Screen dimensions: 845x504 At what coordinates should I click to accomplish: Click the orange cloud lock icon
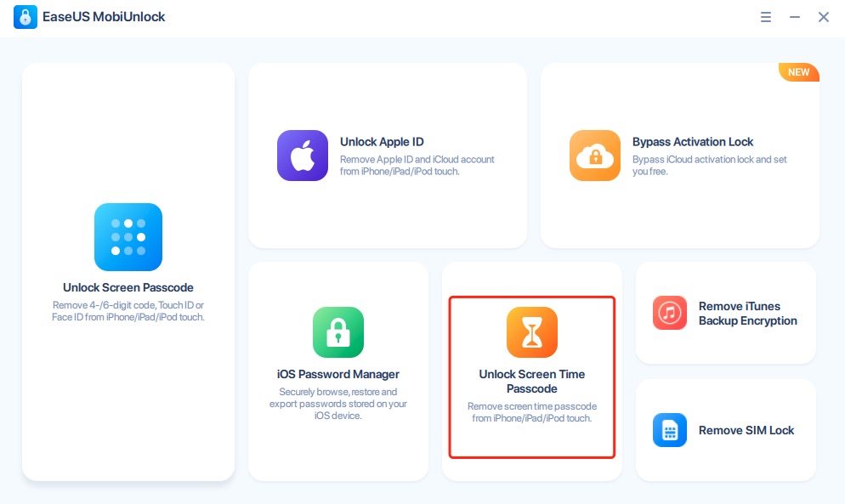coord(595,156)
